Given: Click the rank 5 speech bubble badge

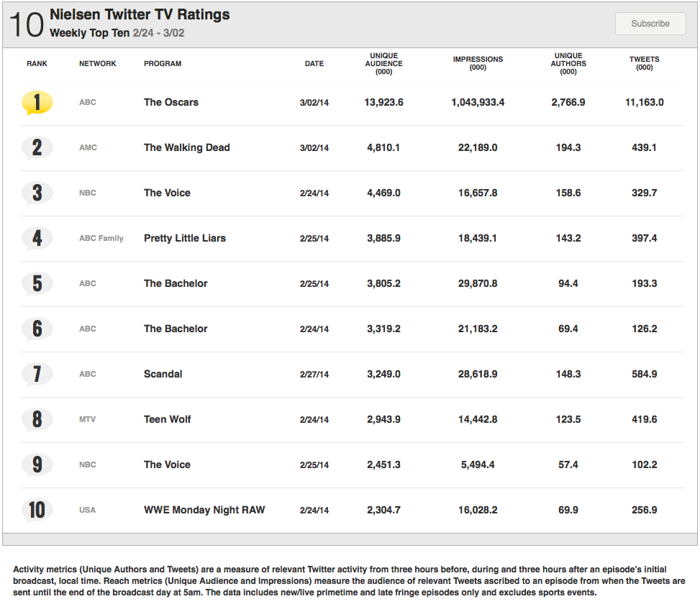Looking at the screenshot, I should 37,284.
